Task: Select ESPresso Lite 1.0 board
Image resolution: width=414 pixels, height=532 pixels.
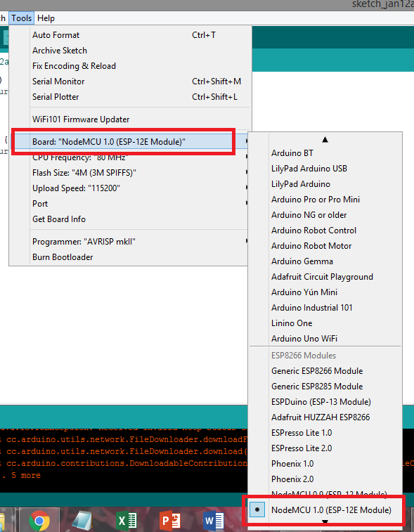Action: pyautogui.click(x=325, y=433)
